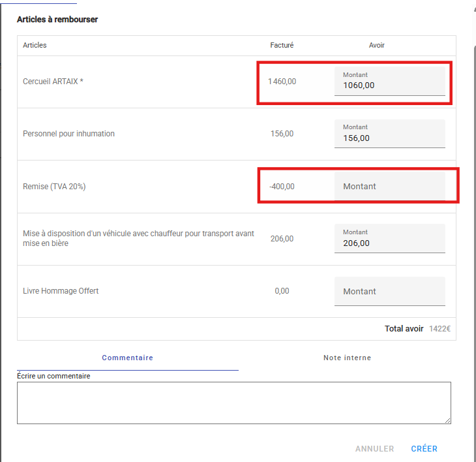Click the Cercueil ARTAIX Montant field

(389, 82)
